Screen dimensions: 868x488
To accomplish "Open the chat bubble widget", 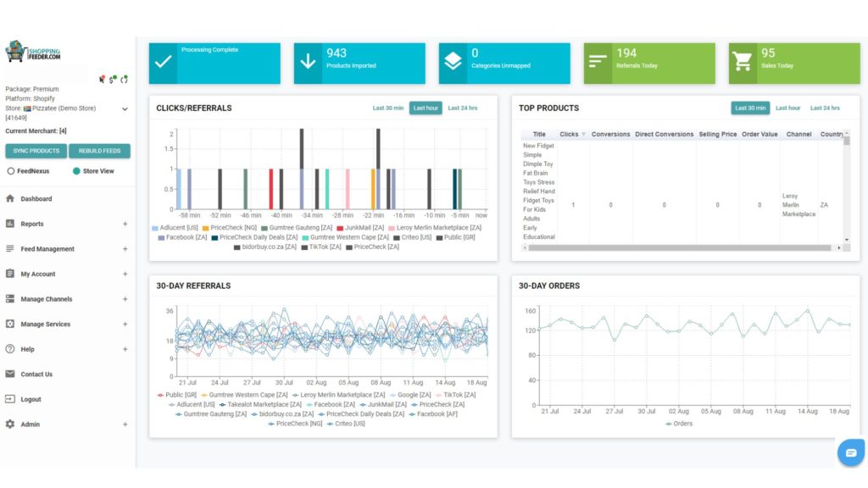I will coord(851,452).
